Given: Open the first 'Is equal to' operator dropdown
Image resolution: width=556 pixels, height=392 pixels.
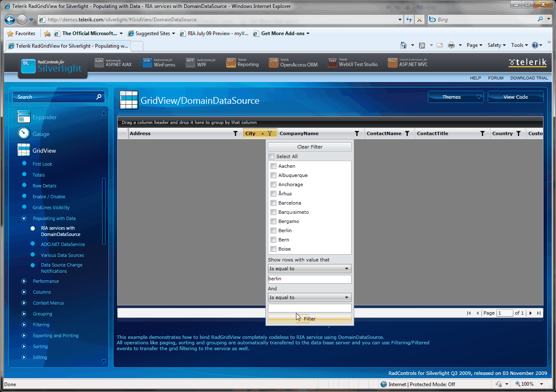Looking at the screenshot, I should point(309,269).
